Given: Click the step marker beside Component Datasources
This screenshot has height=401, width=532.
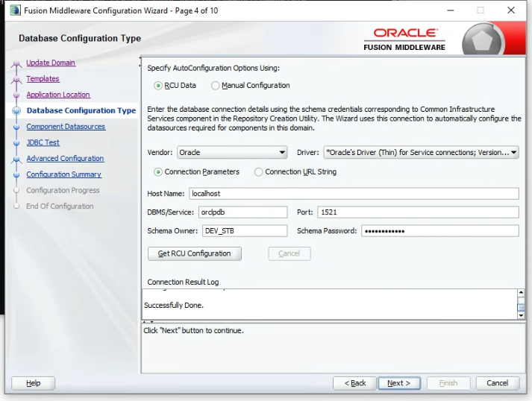Looking at the screenshot, I should [x=16, y=127].
